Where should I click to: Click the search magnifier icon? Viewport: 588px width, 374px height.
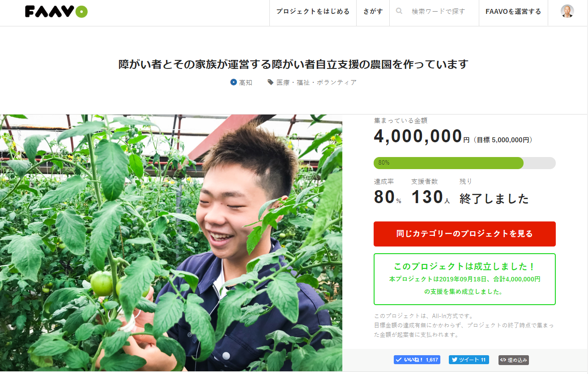399,11
